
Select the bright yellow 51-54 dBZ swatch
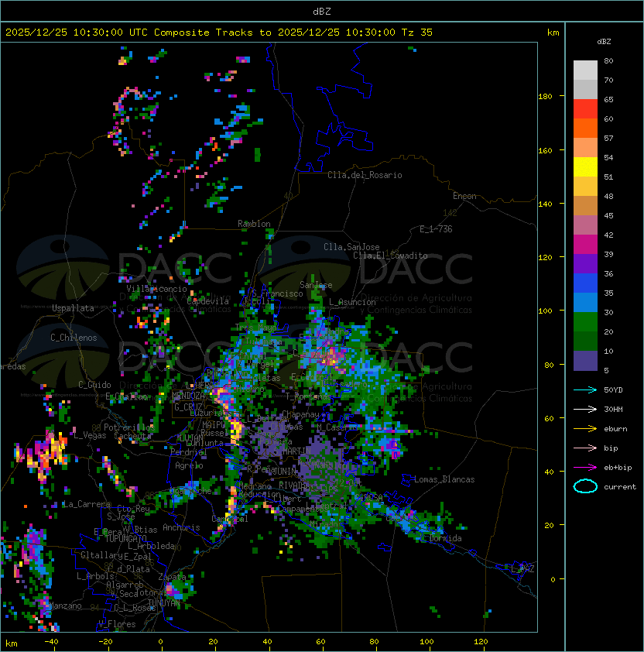[x=585, y=166]
